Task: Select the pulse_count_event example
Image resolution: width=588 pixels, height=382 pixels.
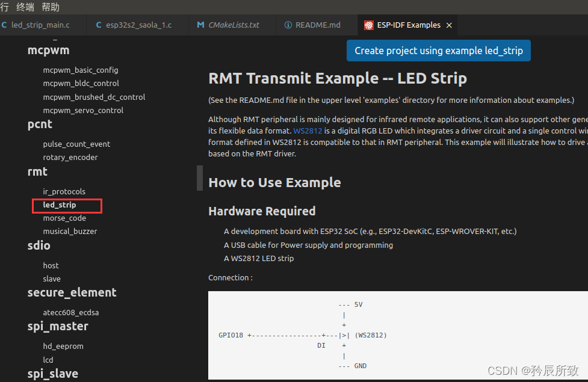Action: pos(76,144)
